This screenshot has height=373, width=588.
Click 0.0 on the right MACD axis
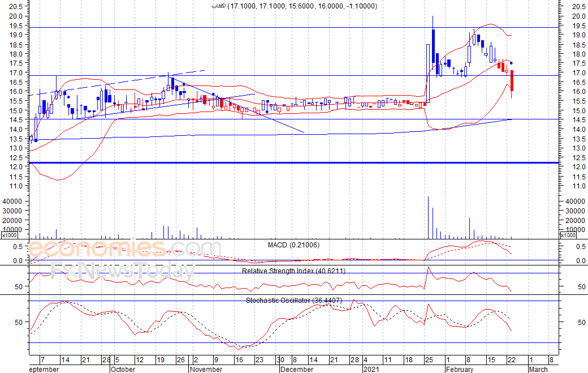[x=581, y=261]
